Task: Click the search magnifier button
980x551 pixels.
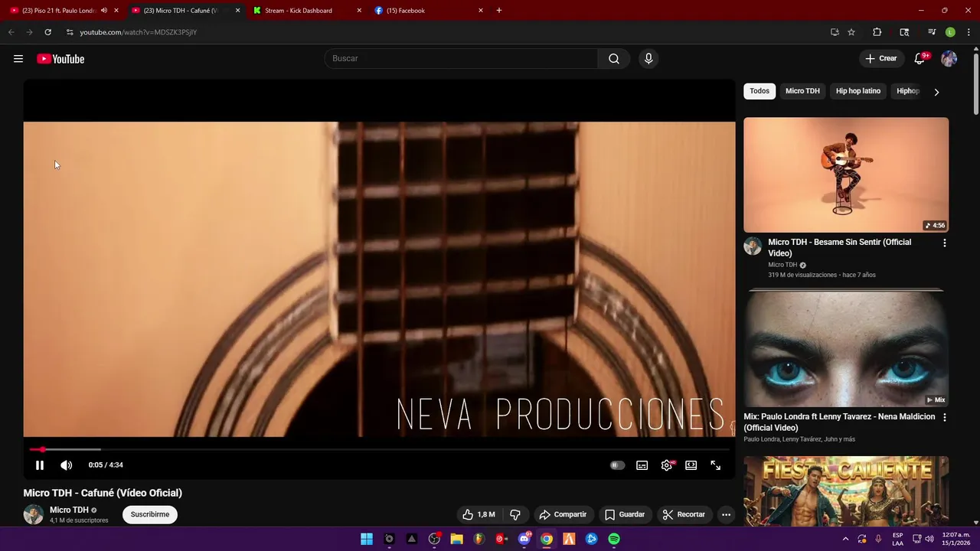Action: tap(614, 59)
